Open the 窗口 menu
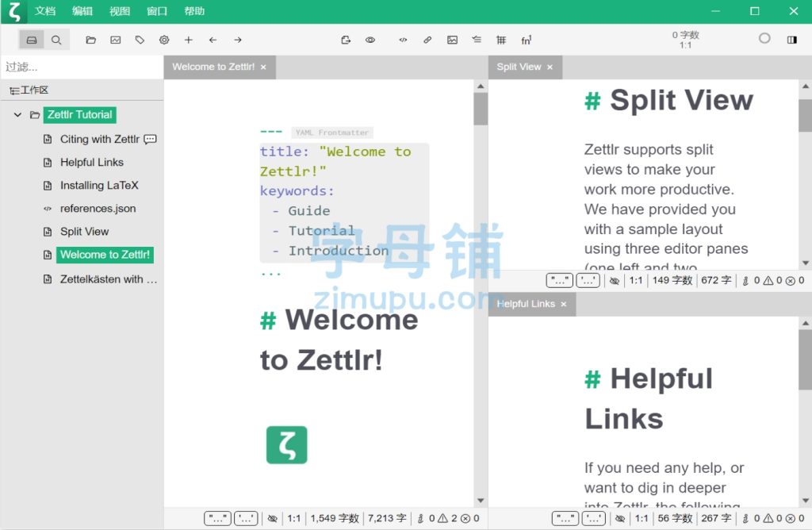This screenshot has height=530, width=812. pos(157,11)
